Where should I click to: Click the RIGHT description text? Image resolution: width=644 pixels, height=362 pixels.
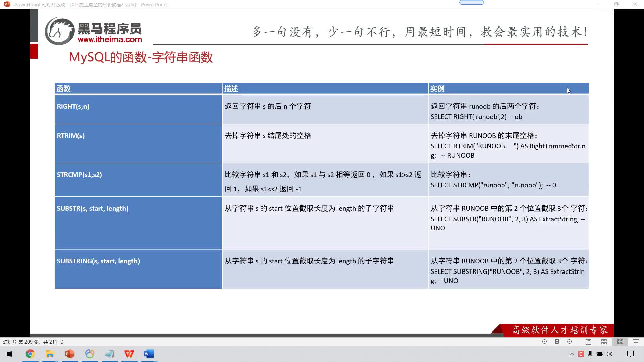(268, 106)
